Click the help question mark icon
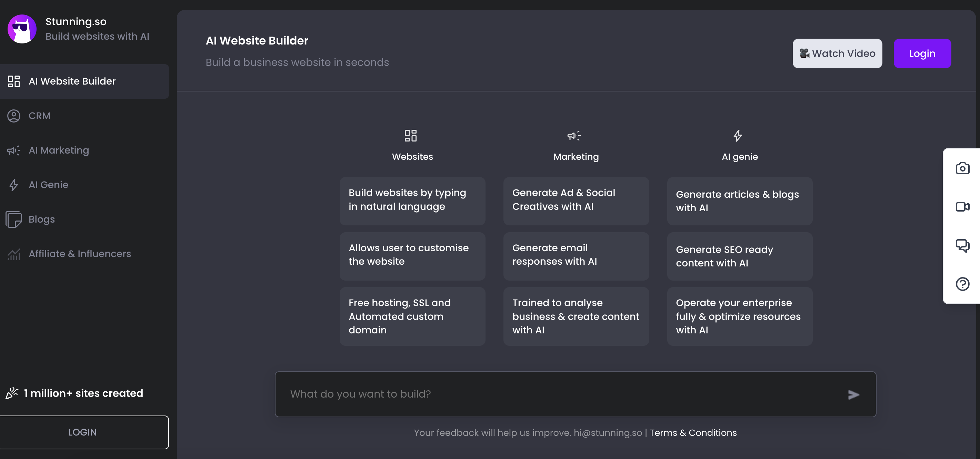The height and width of the screenshot is (459, 980). point(962,284)
